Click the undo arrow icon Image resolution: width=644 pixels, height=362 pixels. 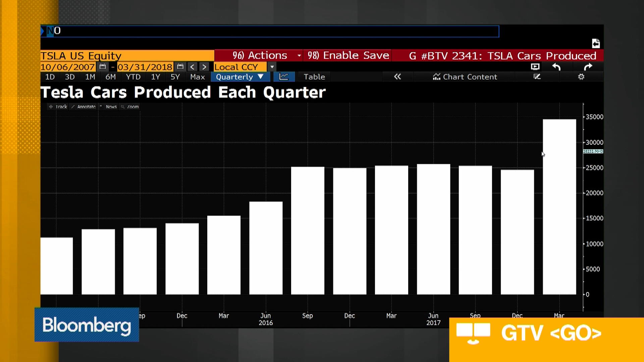(556, 67)
